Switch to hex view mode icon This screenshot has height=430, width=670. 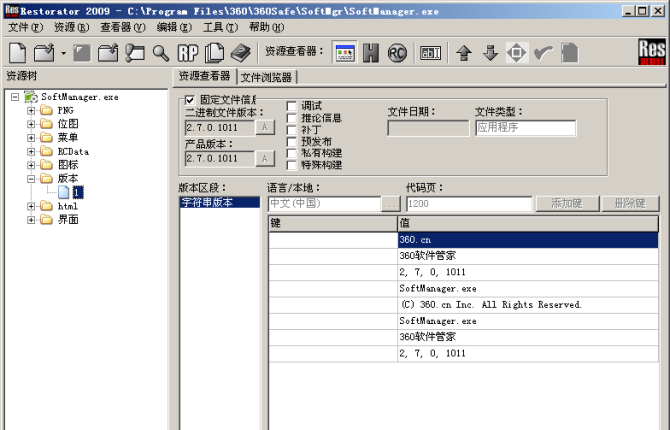(371, 53)
